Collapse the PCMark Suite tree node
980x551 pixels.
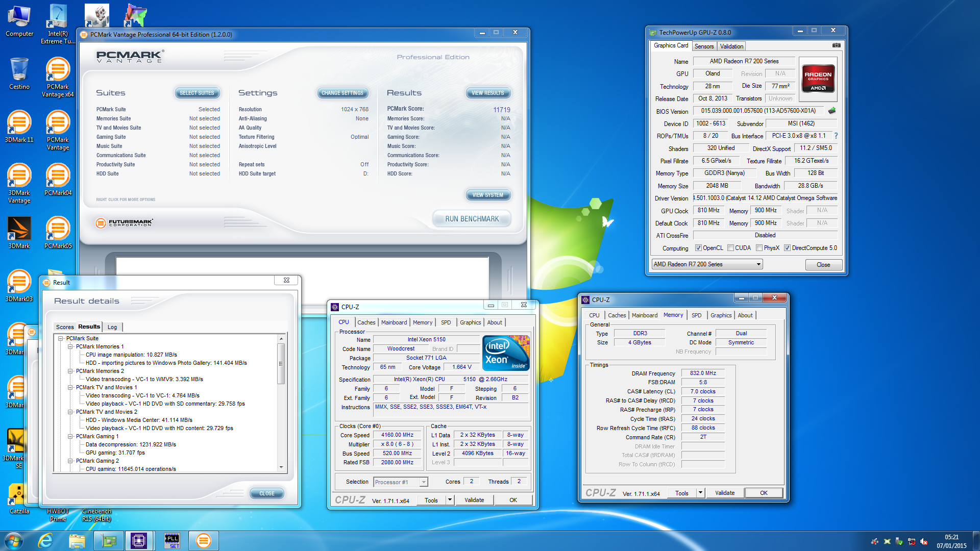(61, 338)
